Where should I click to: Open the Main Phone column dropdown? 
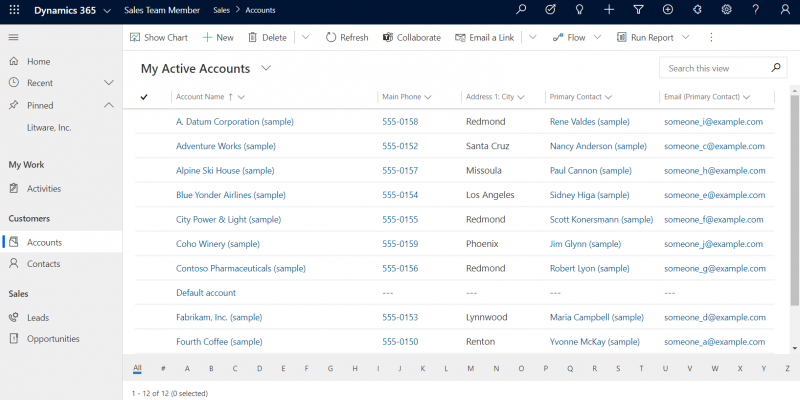[x=428, y=97]
